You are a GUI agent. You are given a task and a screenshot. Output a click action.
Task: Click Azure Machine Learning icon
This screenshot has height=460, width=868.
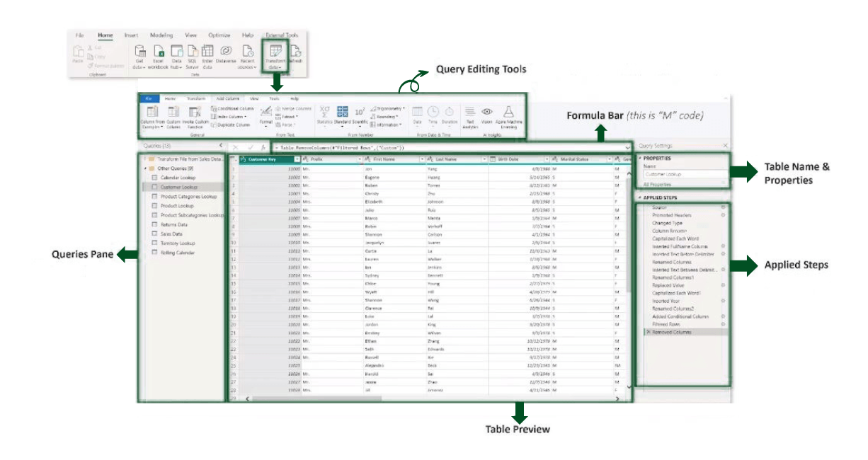pyautogui.click(x=508, y=111)
